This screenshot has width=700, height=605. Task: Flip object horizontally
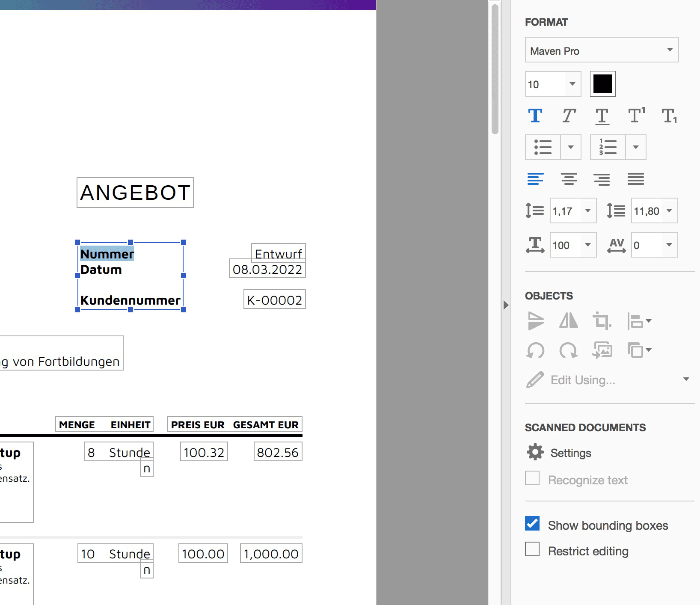click(x=569, y=320)
